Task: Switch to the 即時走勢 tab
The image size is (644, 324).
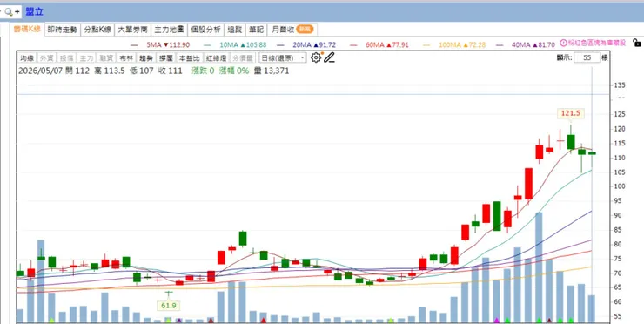Action: pyautogui.click(x=62, y=30)
